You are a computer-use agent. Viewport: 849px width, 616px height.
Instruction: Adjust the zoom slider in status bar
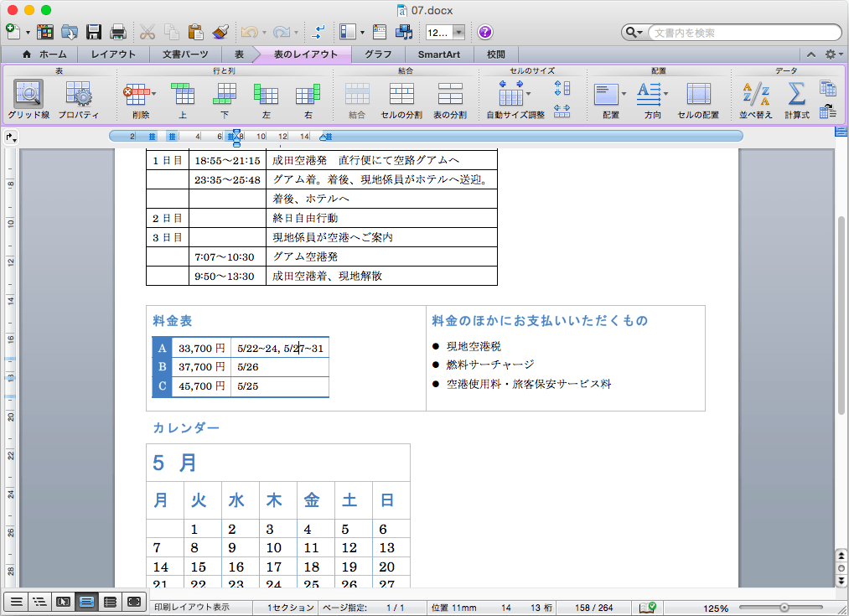pos(784,607)
